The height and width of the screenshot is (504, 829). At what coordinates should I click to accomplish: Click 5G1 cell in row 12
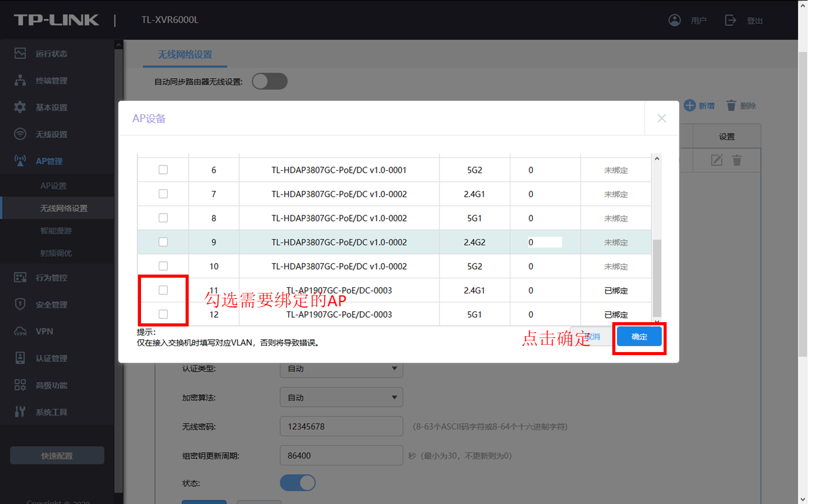474,315
